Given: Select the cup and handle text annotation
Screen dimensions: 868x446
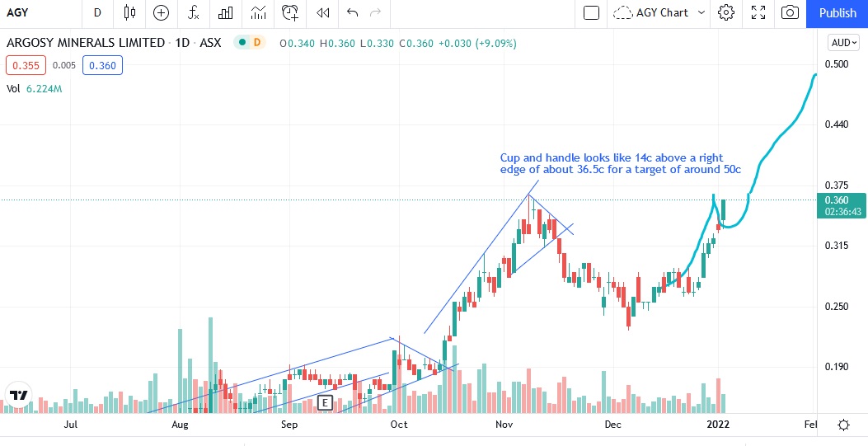Looking at the screenshot, I should (x=620, y=164).
